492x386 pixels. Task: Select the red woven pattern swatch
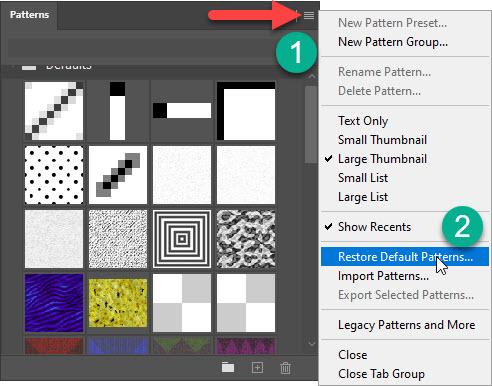pos(54,346)
